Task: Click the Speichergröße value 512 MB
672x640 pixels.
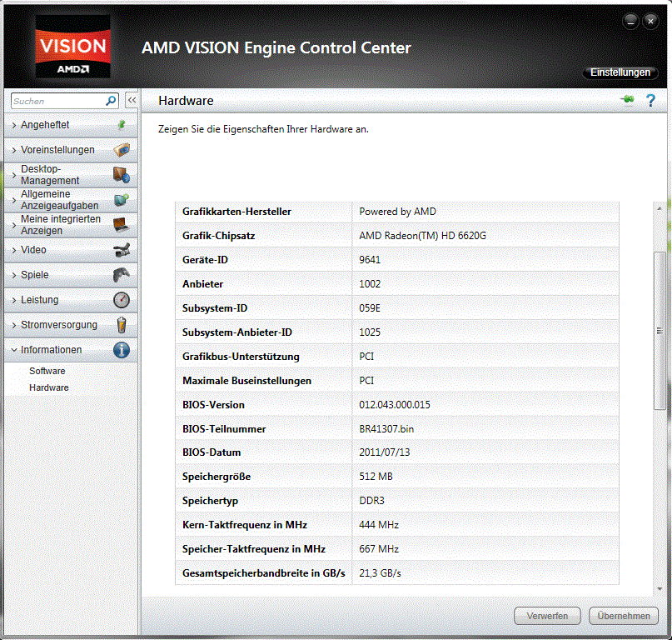Action: (x=376, y=477)
